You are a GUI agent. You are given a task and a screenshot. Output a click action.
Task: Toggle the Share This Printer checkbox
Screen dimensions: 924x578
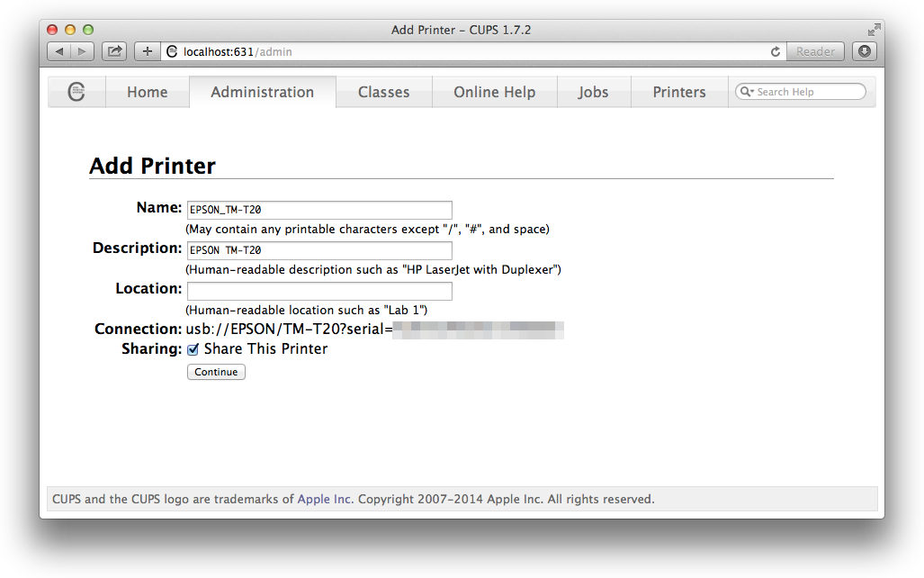coord(193,349)
